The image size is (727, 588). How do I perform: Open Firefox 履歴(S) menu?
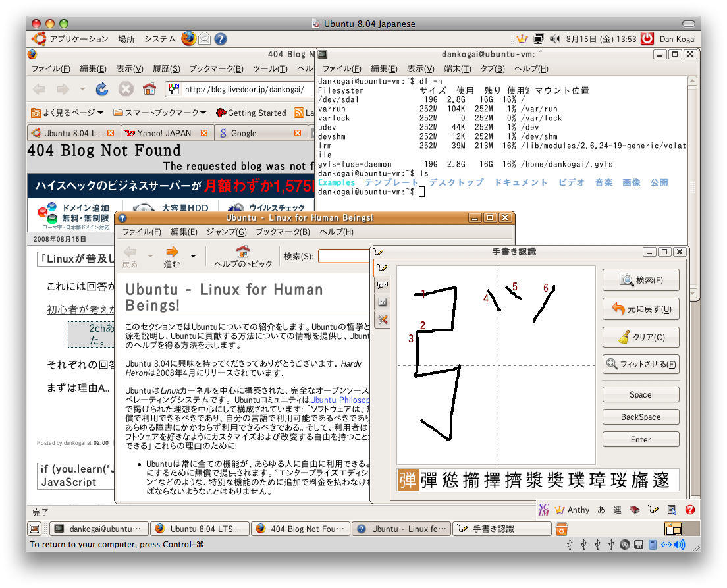point(166,68)
